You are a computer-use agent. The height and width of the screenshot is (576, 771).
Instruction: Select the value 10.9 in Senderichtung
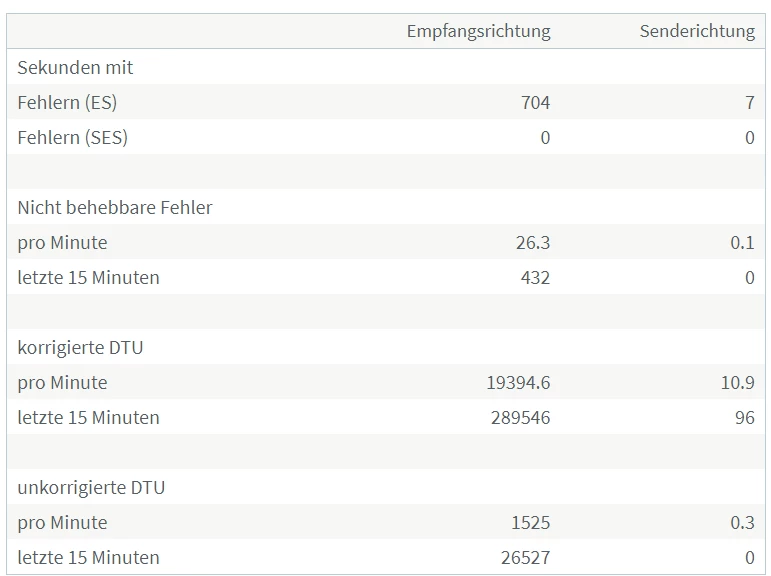click(x=737, y=382)
